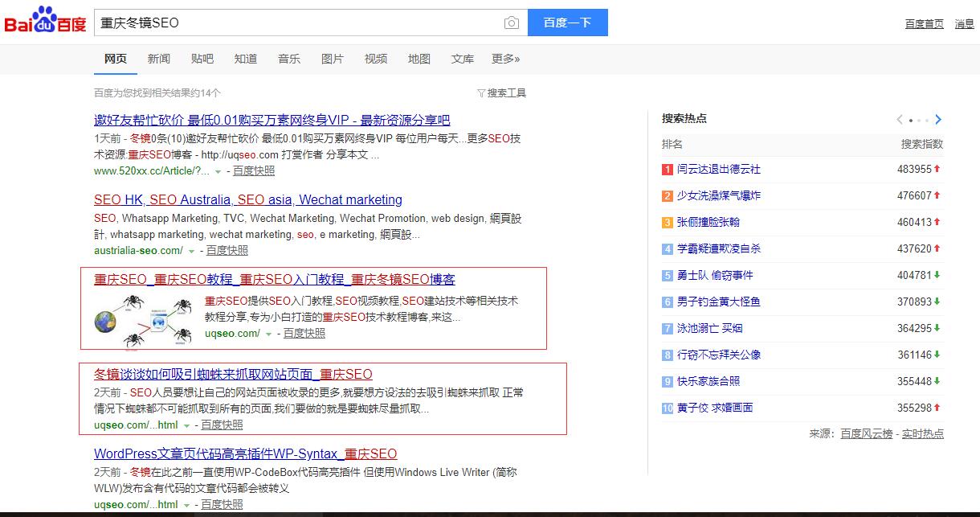The image size is (980, 517).
Task: Open result 邀好友帮忙砍价 最低0.01购买万素网终身VIP
Action: (272, 120)
